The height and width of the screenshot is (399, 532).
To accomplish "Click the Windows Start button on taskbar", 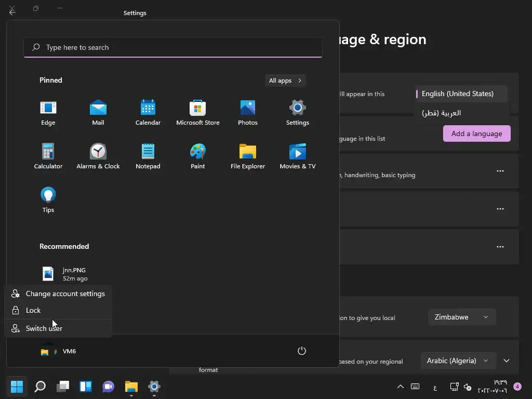I will (17, 386).
